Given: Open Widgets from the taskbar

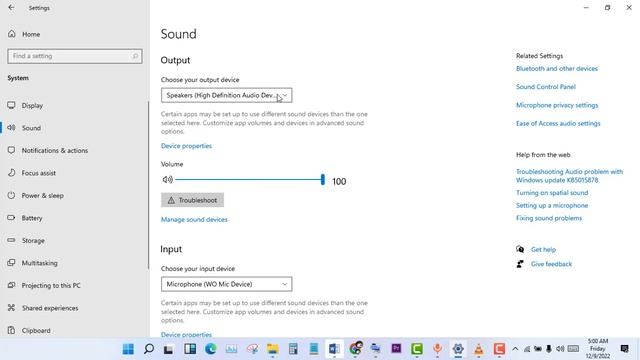Looking at the screenshot, I should click(190, 349).
